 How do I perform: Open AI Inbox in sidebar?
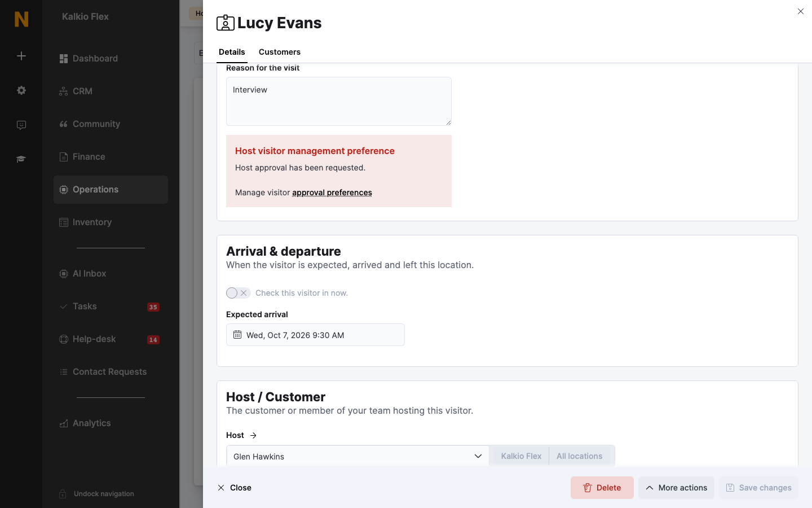[x=111, y=274]
